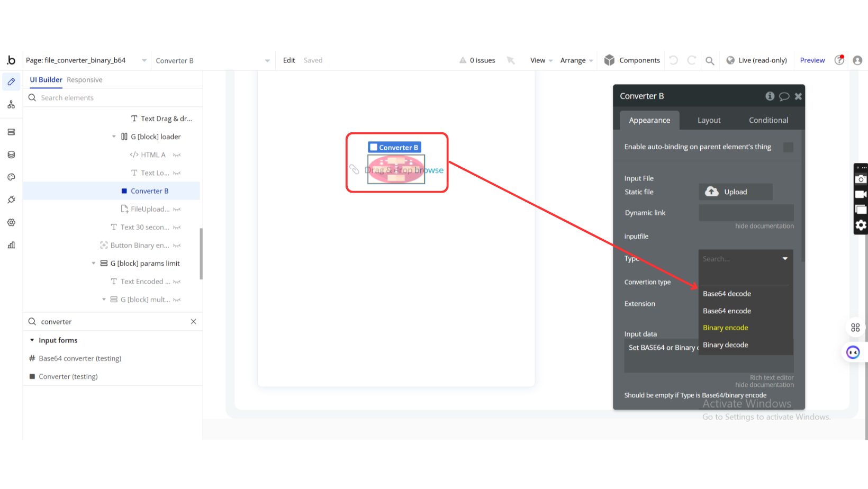The height and width of the screenshot is (489, 868).
Task: Click the Dynamic link input field
Action: pos(746,213)
